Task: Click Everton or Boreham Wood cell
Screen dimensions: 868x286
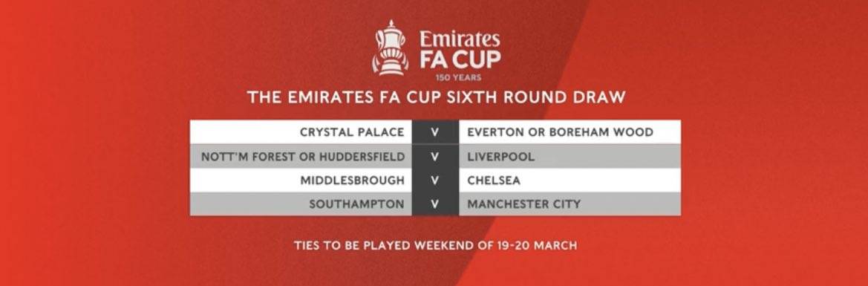Action: [570, 132]
